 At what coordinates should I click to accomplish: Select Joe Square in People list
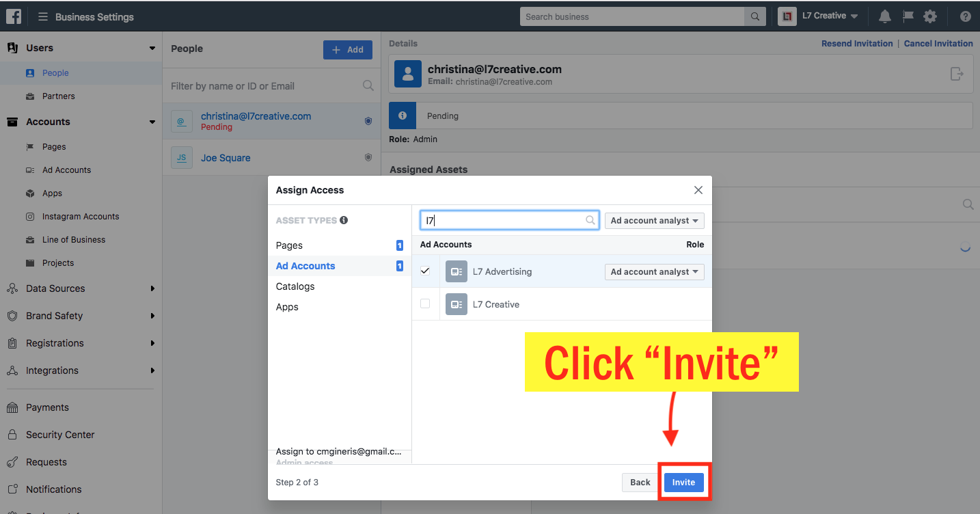[271, 157]
